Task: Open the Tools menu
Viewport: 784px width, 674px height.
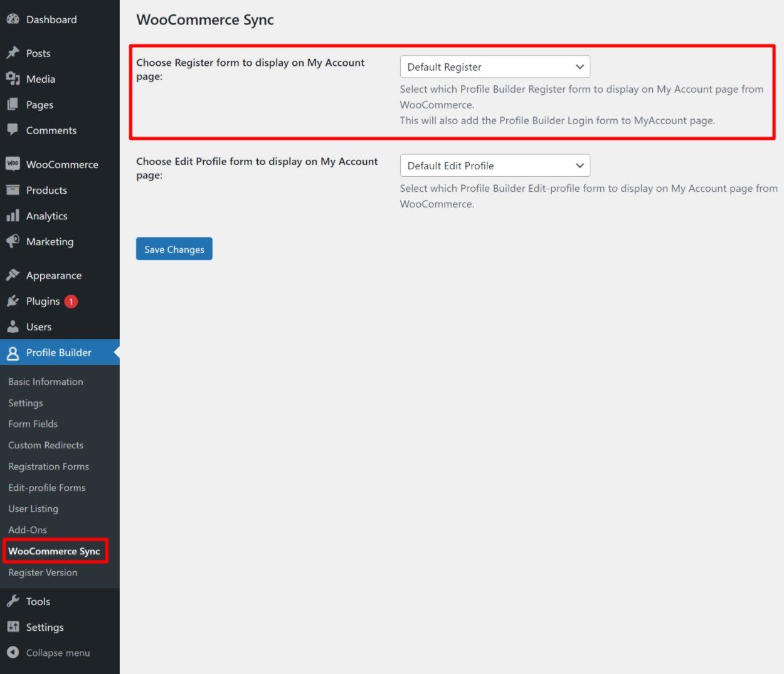Action: tap(60, 601)
